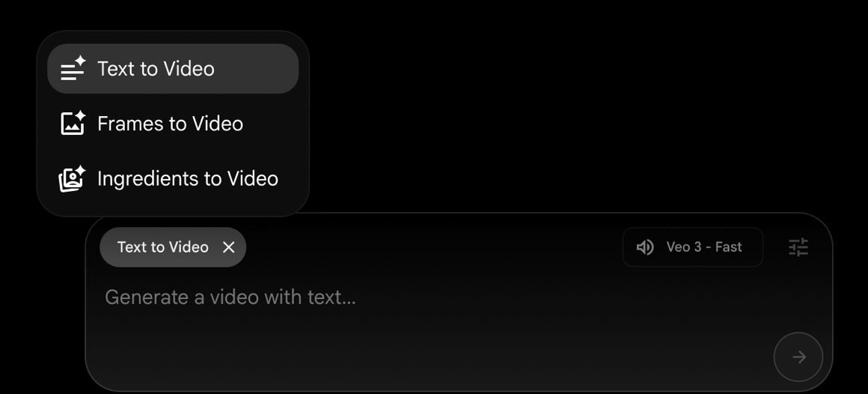This screenshot has width=868, height=394.
Task: Remove the Text to Video chip with X
Action: pos(229,247)
